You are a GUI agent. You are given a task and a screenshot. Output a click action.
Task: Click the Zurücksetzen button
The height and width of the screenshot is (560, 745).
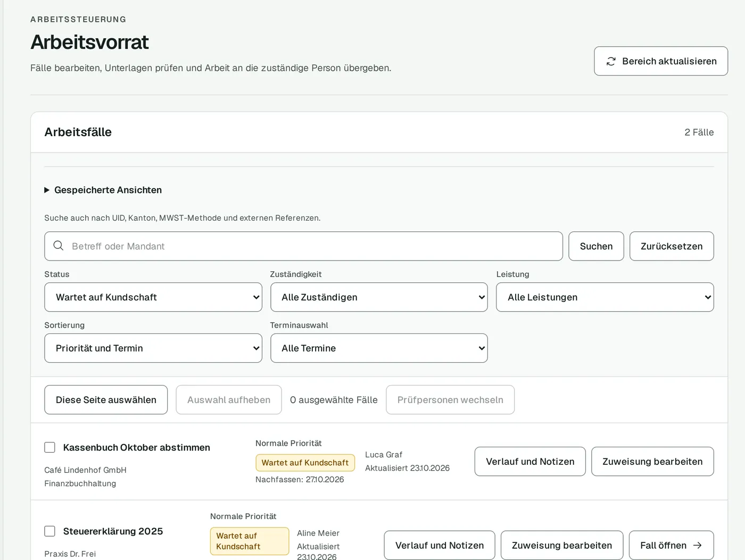click(x=672, y=246)
